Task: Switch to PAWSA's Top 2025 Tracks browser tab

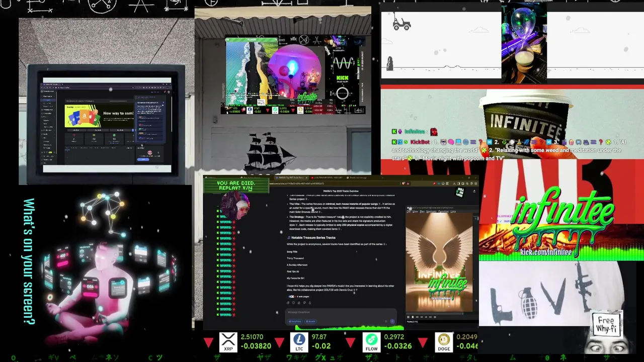Action: (x=291, y=177)
